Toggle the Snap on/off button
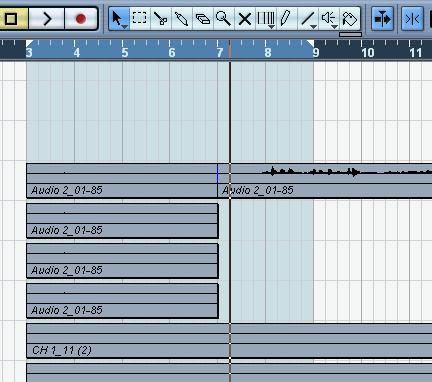Viewport: 432px width, 382px height. (x=412, y=18)
